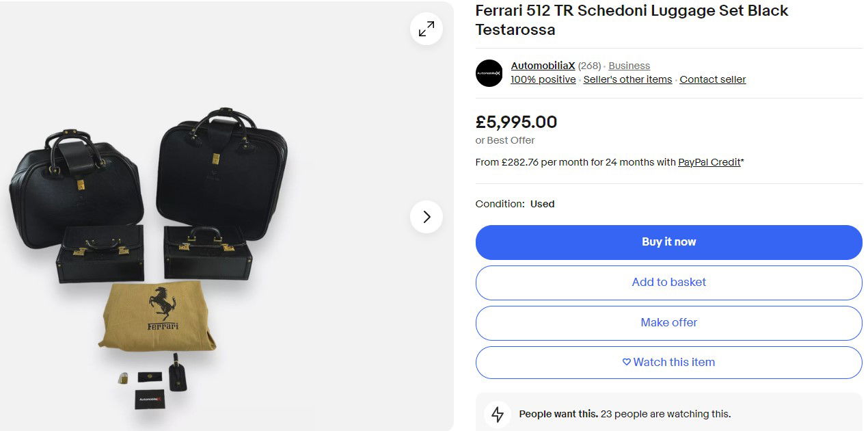The image size is (868, 431).
Task: Click the heart icon to watch this item
Action: (x=626, y=363)
